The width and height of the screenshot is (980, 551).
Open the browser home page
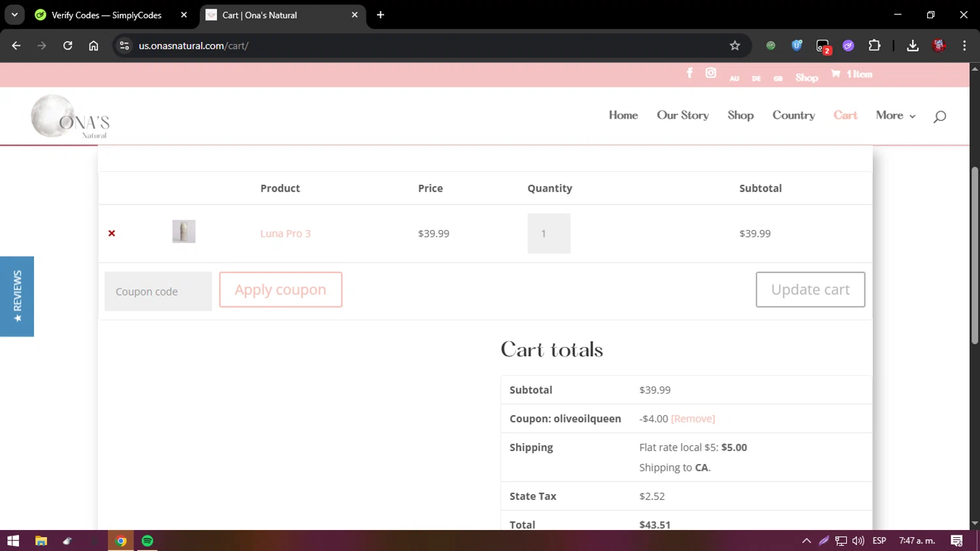pos(93,46)
